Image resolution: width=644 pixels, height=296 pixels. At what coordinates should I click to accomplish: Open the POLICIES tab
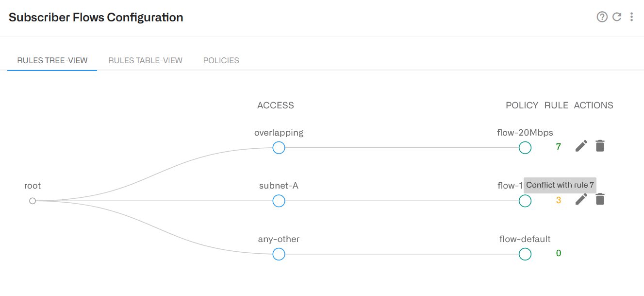click(x=221, y=60)
